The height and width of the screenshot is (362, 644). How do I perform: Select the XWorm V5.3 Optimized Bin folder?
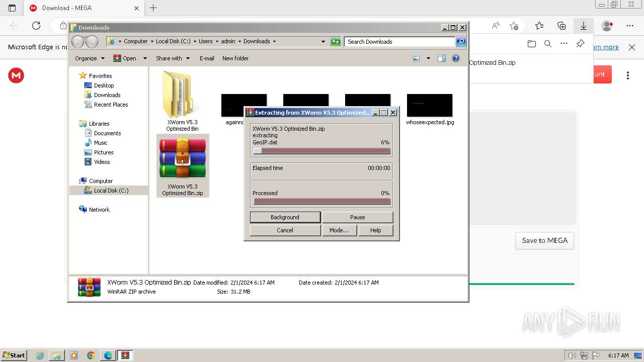point(183,101)
